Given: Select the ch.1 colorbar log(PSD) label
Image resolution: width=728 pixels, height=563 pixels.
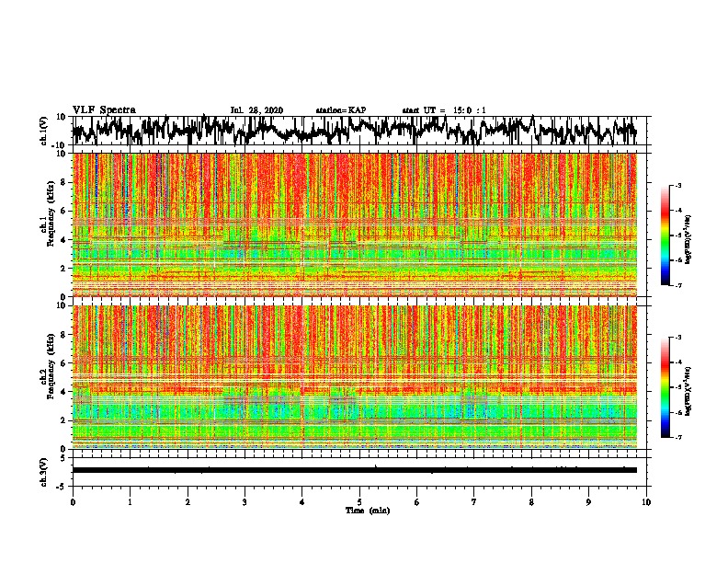Looking at the screenshot, I should point(688,240).
